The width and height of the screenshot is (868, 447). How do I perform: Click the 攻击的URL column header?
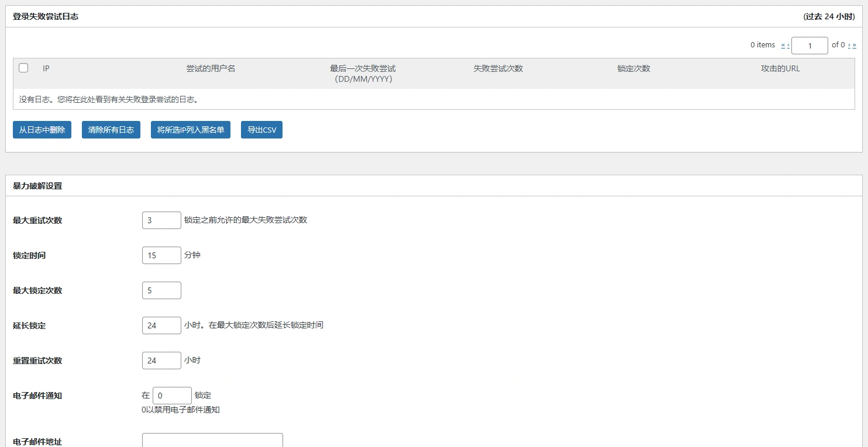[x=780, y=68]
